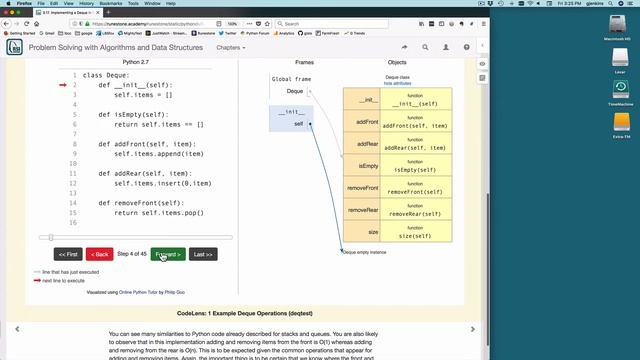Click the Firefox back arrow
The width and height of the screenshot is (640, 360).
(6, 24)
